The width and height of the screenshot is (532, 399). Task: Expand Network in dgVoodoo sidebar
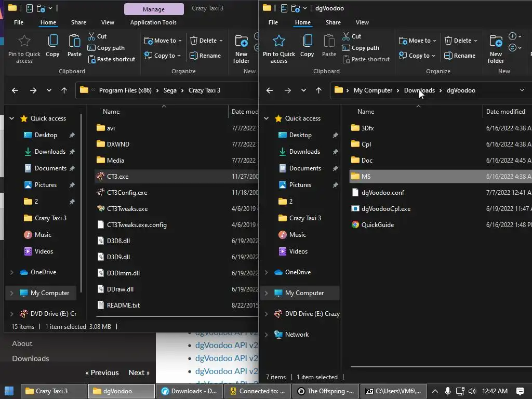[x=267, y=335]
